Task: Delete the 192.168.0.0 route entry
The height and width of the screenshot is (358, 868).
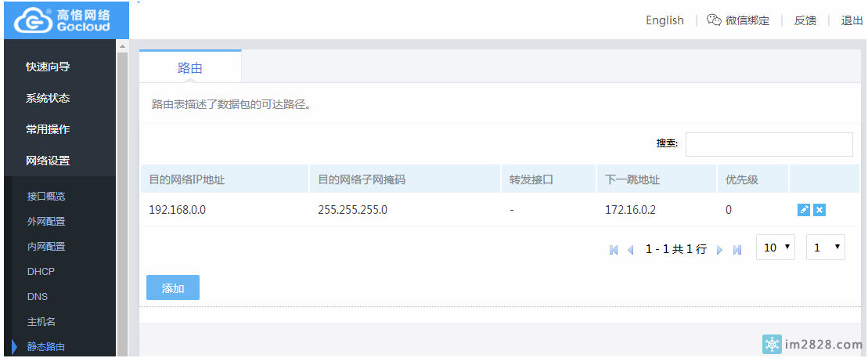Action: [x=819, y=210]
